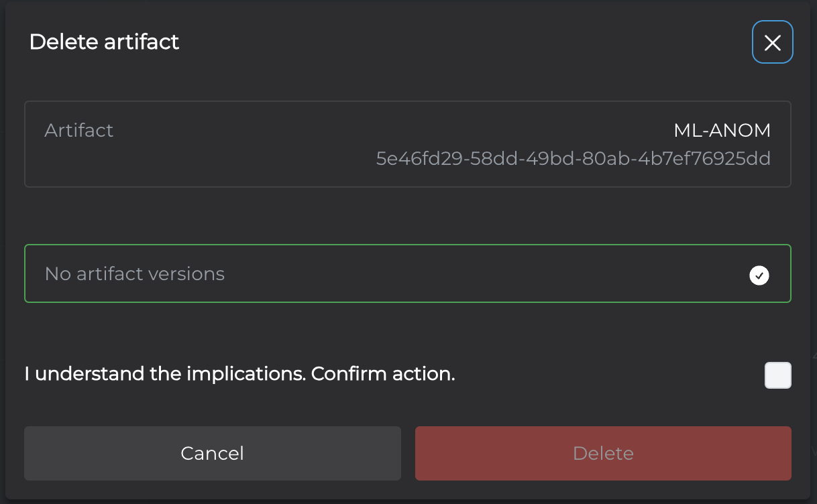This screenshot has width=817, height=504.
Task: Tick the confirm action checkbox
Action: pyautogui.click(x=778, y=375)
